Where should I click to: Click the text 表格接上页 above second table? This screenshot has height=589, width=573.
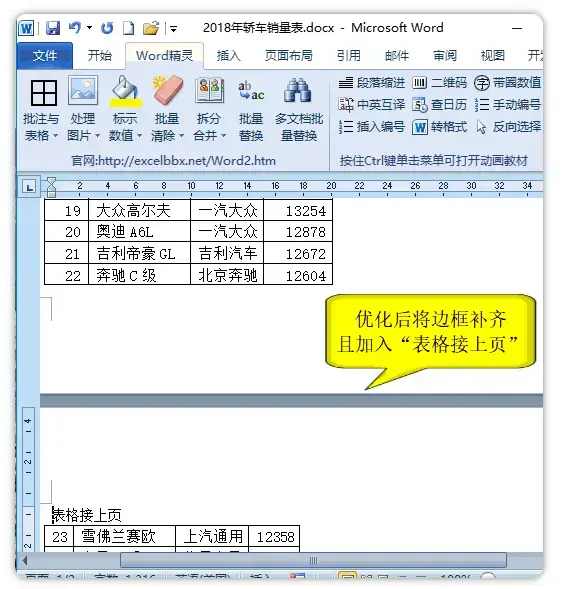[87, 515]
